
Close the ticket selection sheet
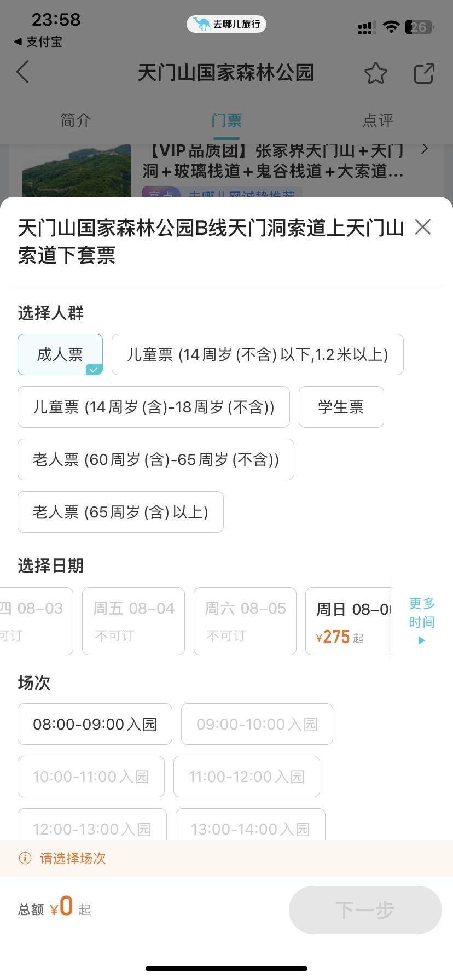[x=423, y=227]
